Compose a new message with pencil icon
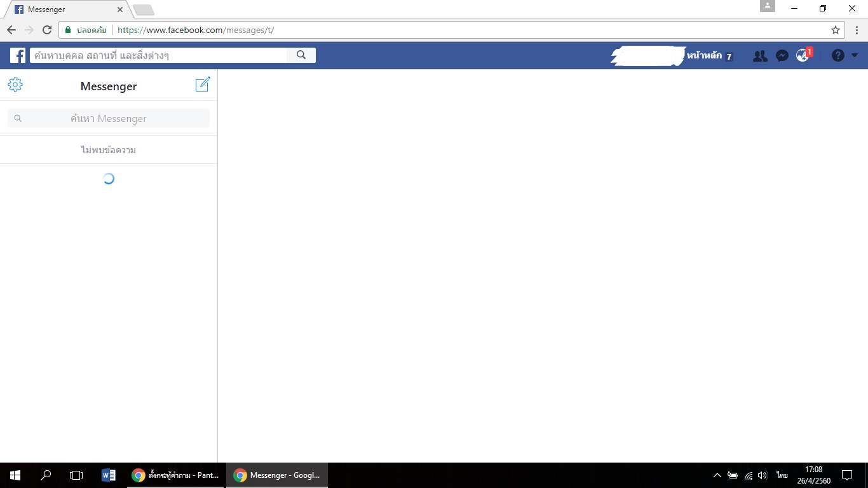Image resolution: width=868 pixels, height=488 pixels. tap(203, 84)
